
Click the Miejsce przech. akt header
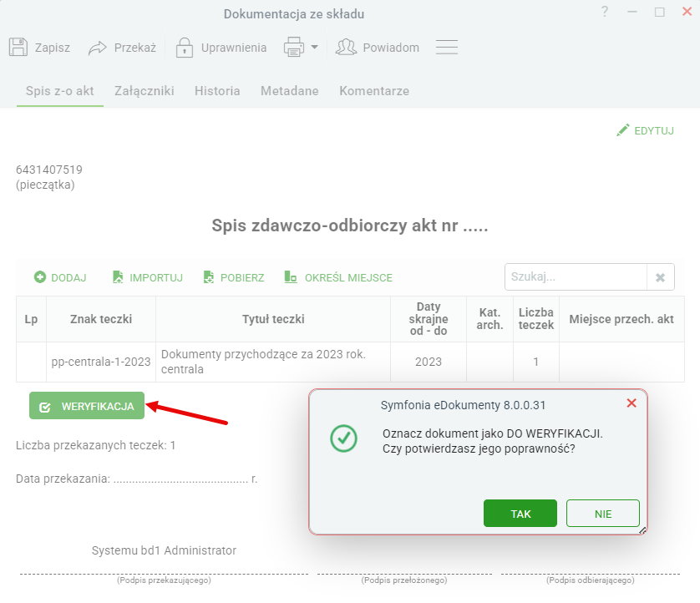(621, 319)
